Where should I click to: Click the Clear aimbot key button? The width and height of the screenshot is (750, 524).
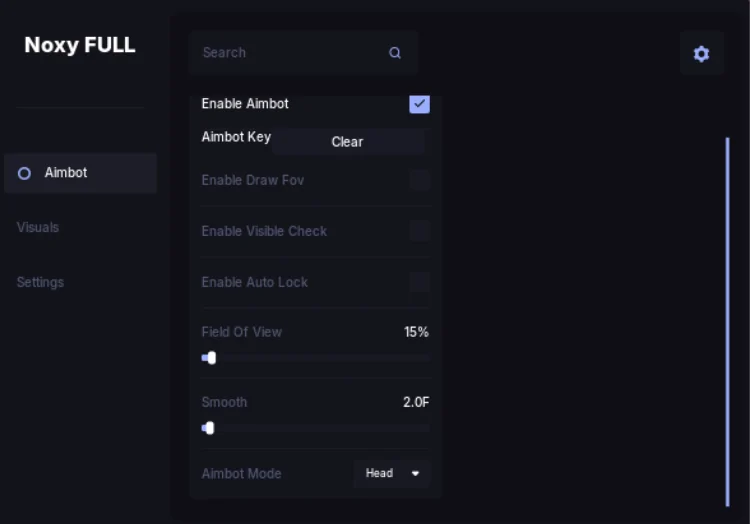[348, 142]
